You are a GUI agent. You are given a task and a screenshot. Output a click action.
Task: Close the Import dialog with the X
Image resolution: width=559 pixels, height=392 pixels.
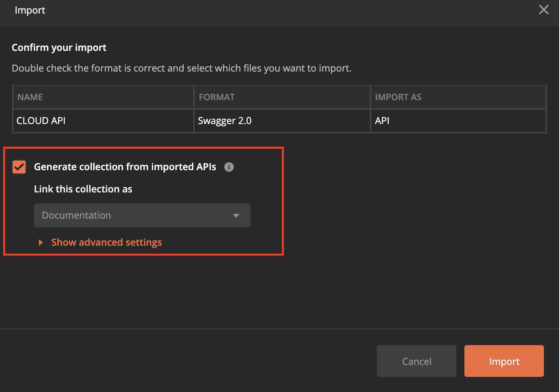tap(543, 10)
